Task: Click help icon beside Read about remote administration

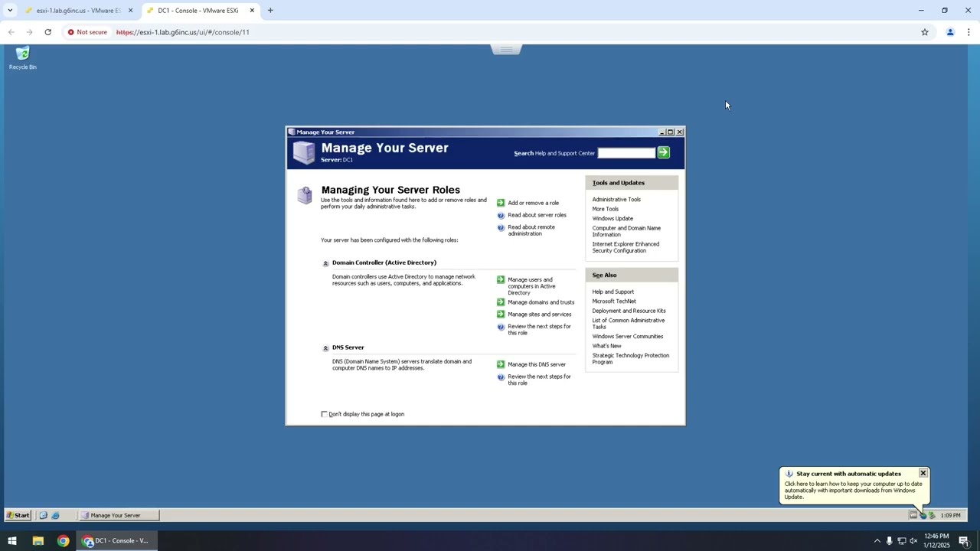Action: pos(501,228)
